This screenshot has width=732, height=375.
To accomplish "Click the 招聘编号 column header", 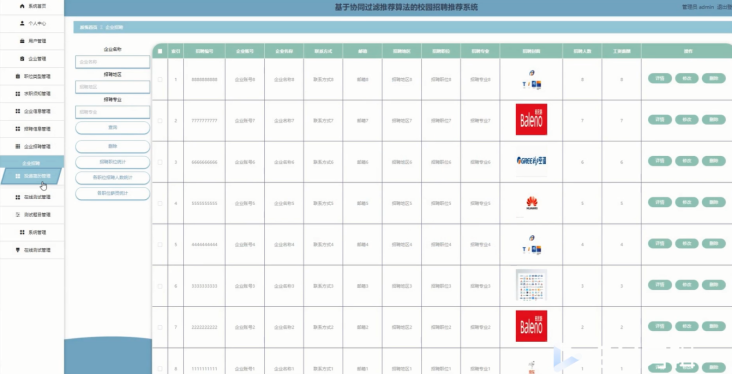I will [204, 51].
